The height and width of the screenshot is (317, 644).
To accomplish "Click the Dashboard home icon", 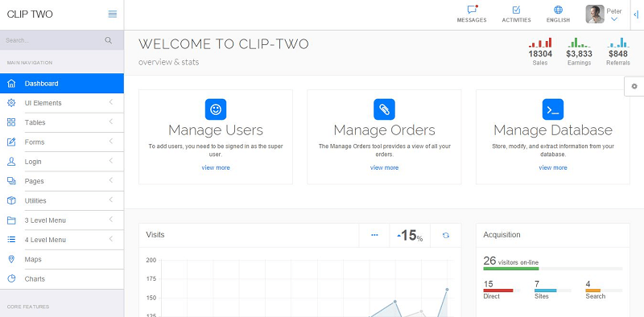I will pos(11,84).
